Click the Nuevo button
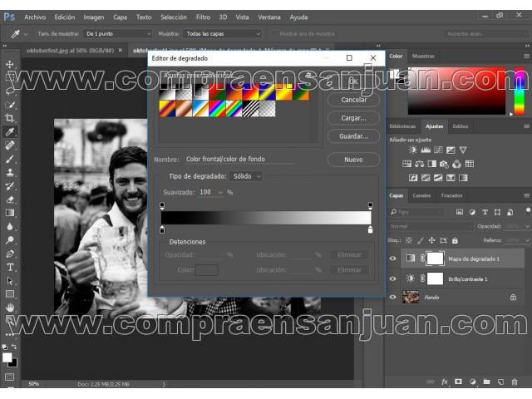 pyautogui.click(x=353, y=160)
